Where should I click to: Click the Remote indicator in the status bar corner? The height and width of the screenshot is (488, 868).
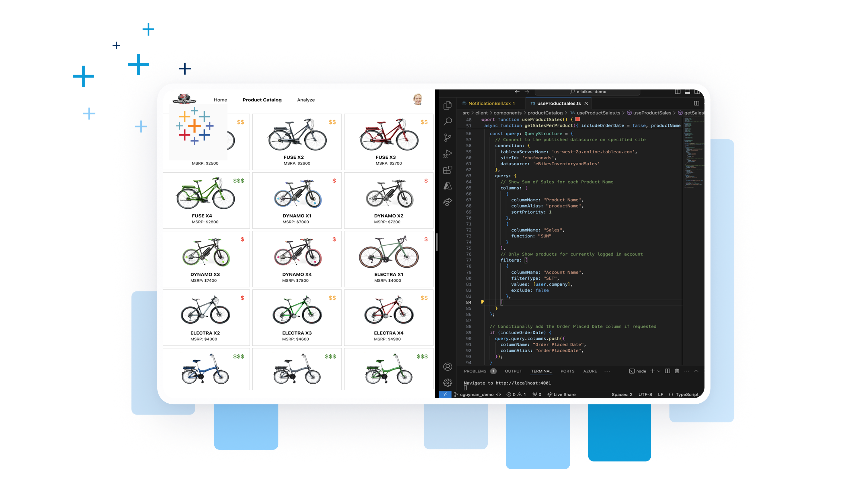[x=445, y=394]
